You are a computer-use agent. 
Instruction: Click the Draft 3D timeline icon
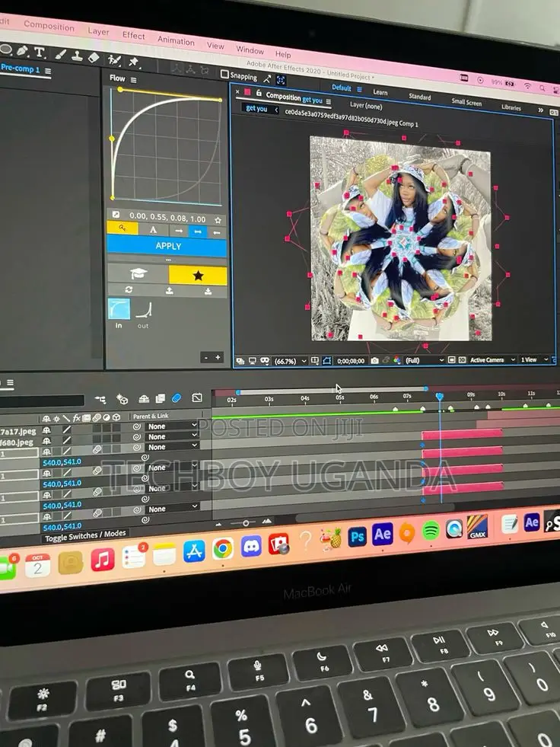pos(122,399)
